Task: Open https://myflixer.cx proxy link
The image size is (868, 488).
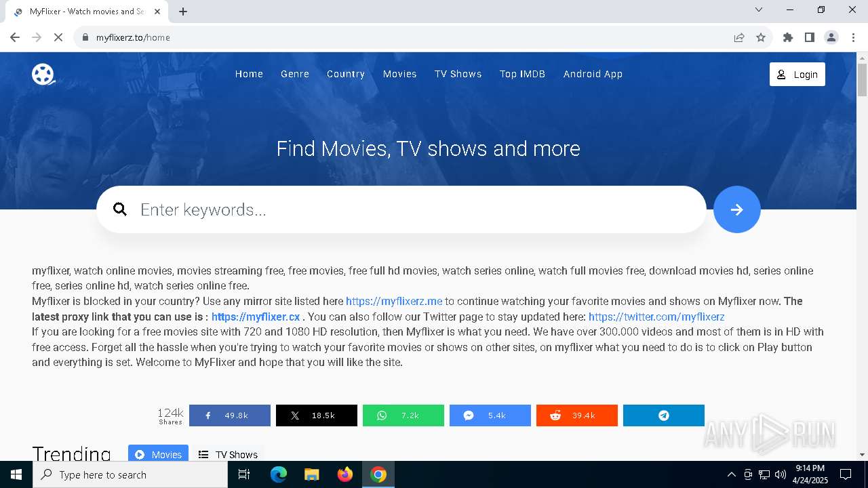Action: [x=256, y=317]
